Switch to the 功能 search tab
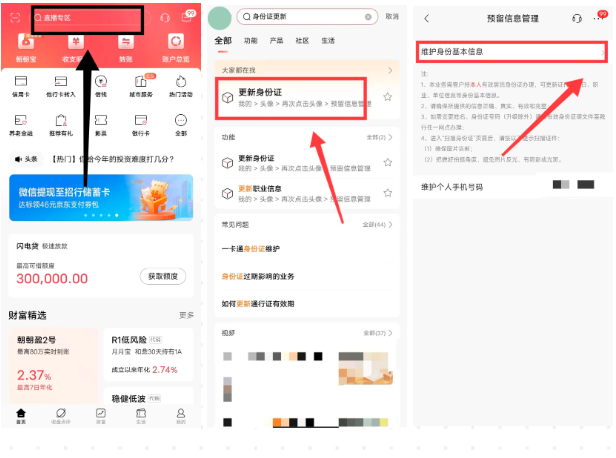 tap(251, 41)
